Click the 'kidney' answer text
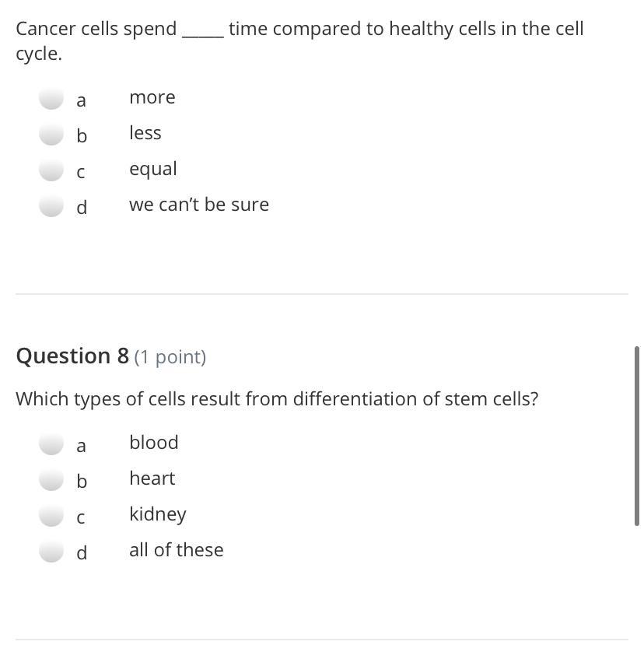This screenshot has width=644, height=645. [158, 514]
